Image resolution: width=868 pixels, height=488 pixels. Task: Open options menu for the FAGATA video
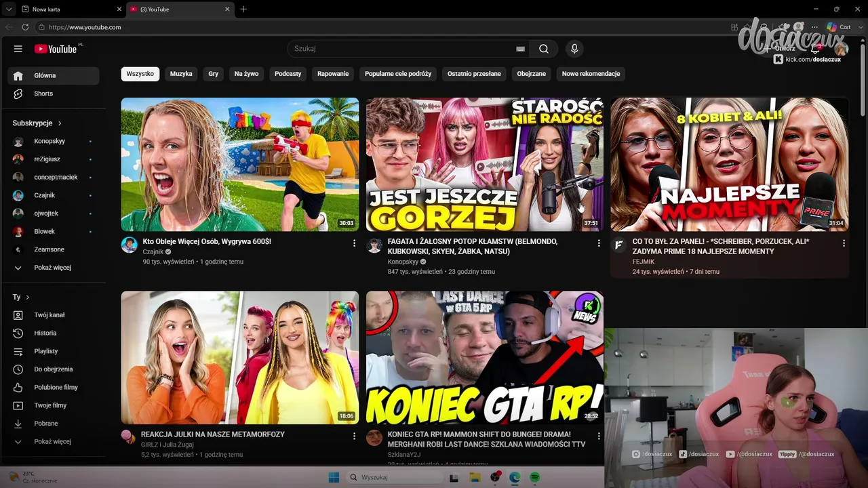[x=599, y=243]
